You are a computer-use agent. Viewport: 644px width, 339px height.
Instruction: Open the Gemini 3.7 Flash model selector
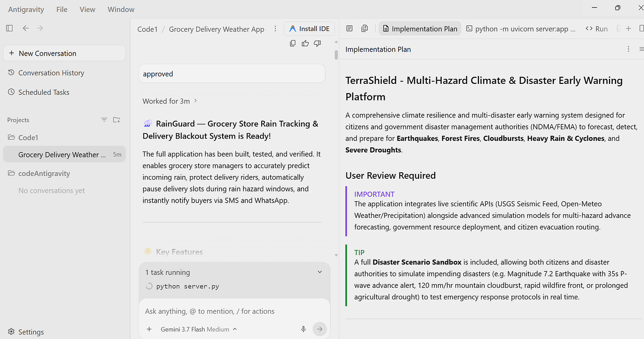199,329
